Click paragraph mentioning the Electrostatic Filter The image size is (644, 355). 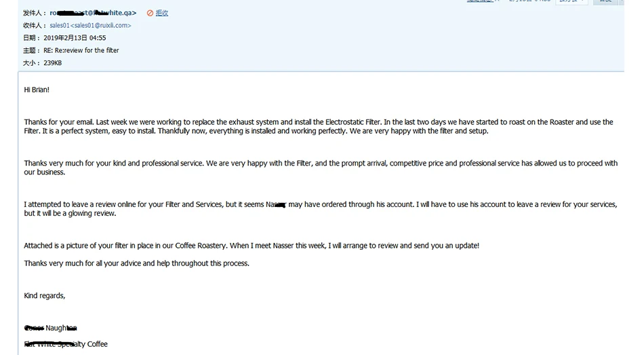(319, 126)
